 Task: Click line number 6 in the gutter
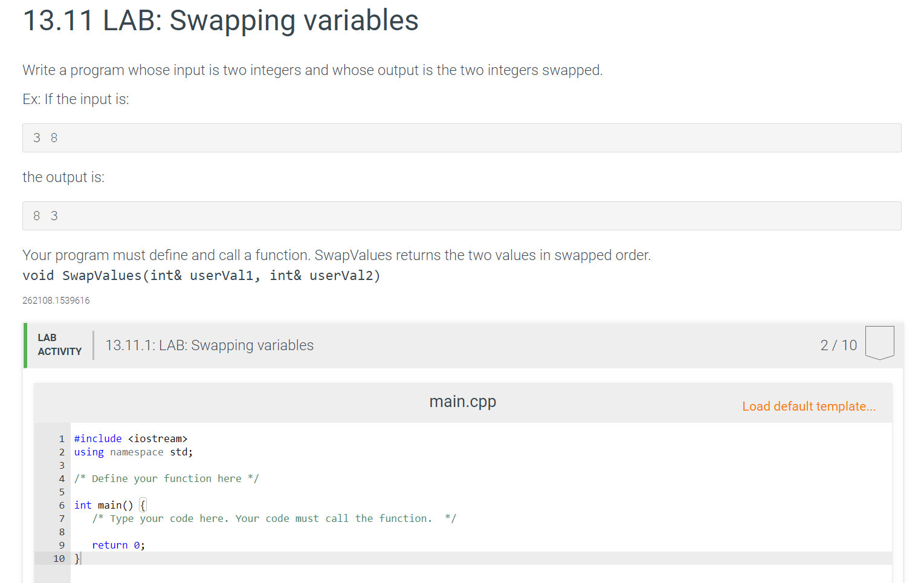click(62, 505)
